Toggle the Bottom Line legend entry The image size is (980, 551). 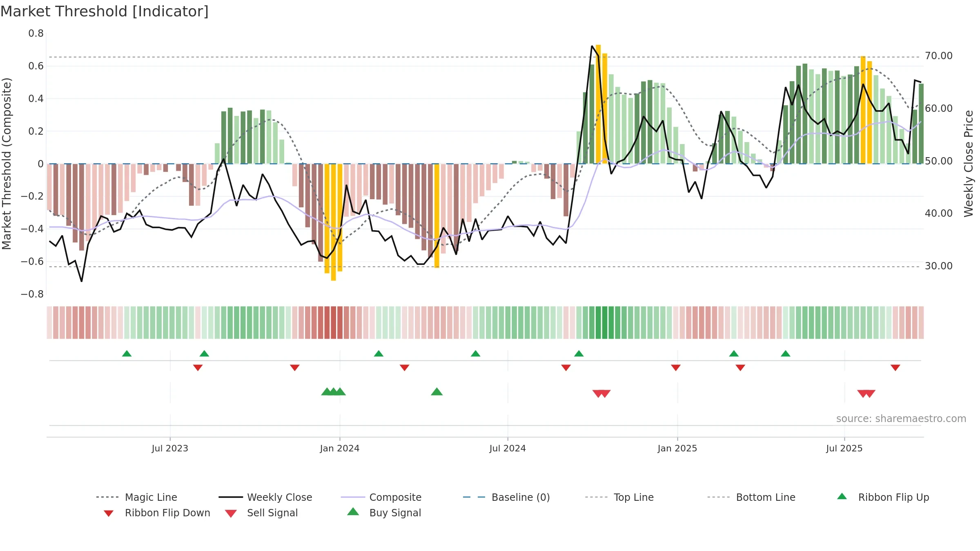[751, 497]
